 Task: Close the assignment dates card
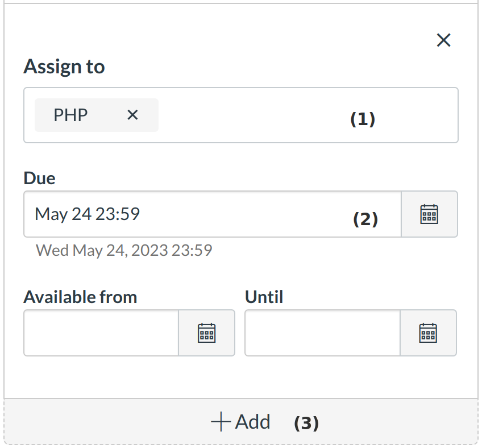pyautogui.click(x=443, y=40)
